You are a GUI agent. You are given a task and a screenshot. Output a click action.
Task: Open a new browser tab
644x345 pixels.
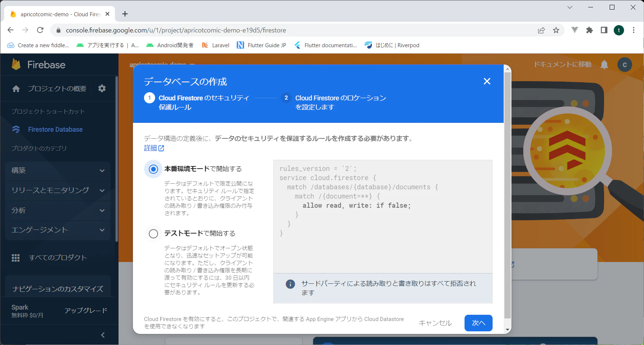(125, 14)
